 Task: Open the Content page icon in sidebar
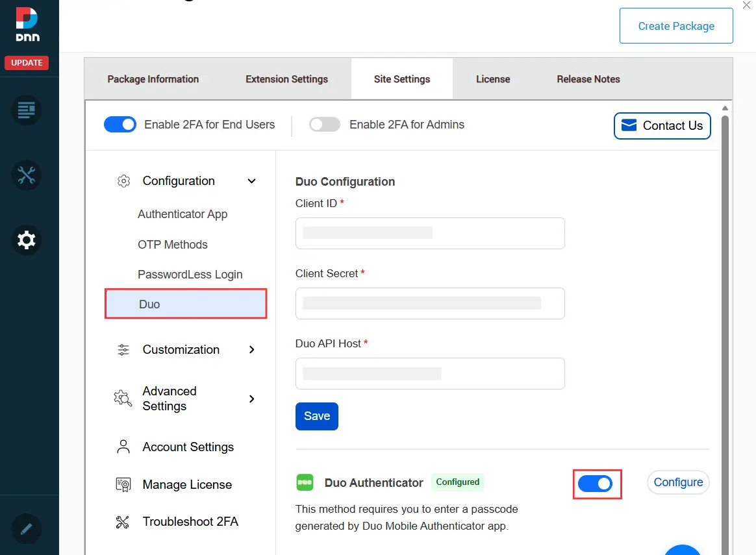27,110
